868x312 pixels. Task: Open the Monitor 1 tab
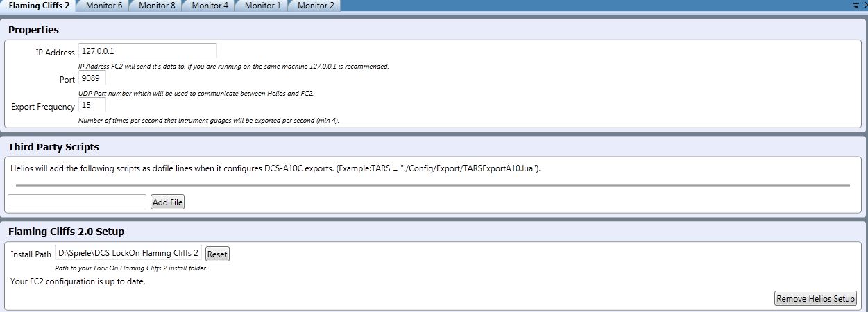[x=263, y=6]
